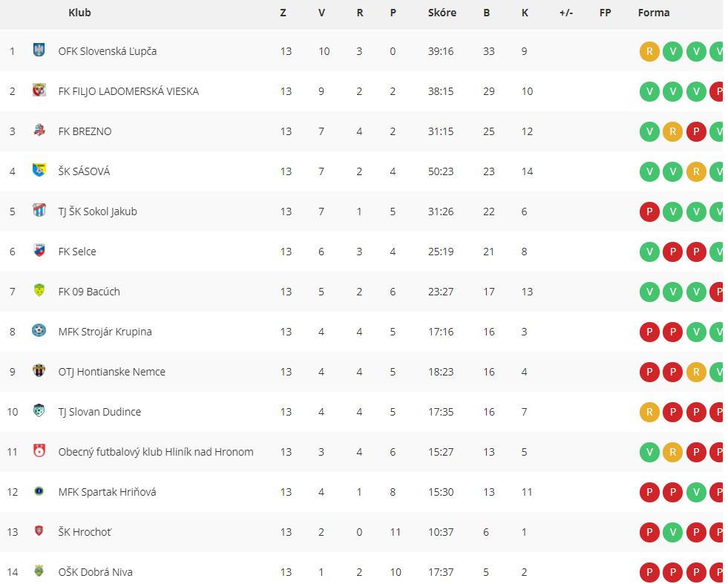Click the TJ ŠK Sokol Jakub crest

[39, 210]
